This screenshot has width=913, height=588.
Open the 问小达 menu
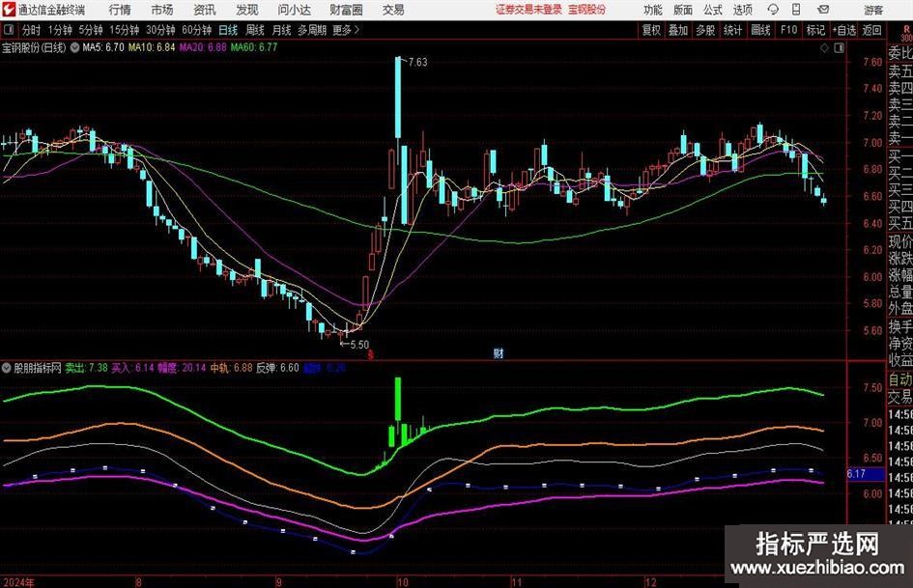[x=294, y=10]
